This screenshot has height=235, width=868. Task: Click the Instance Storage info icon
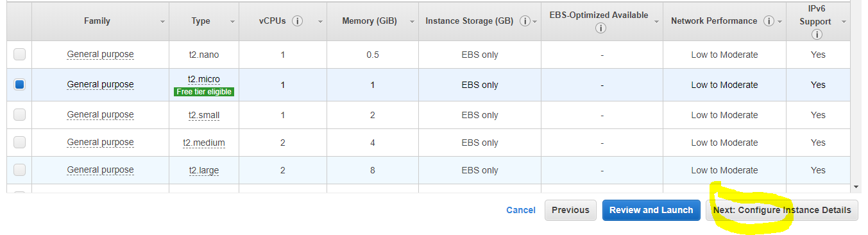point(525,21)
